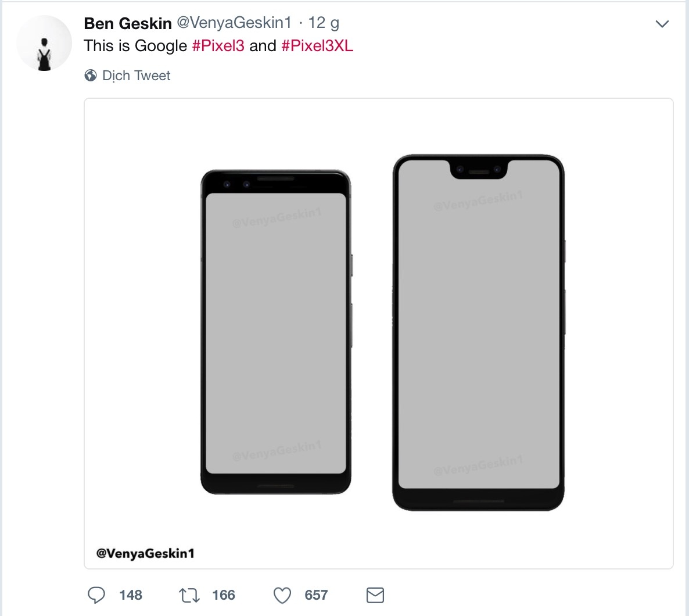Click the reply count 148

tap(131, 595)
